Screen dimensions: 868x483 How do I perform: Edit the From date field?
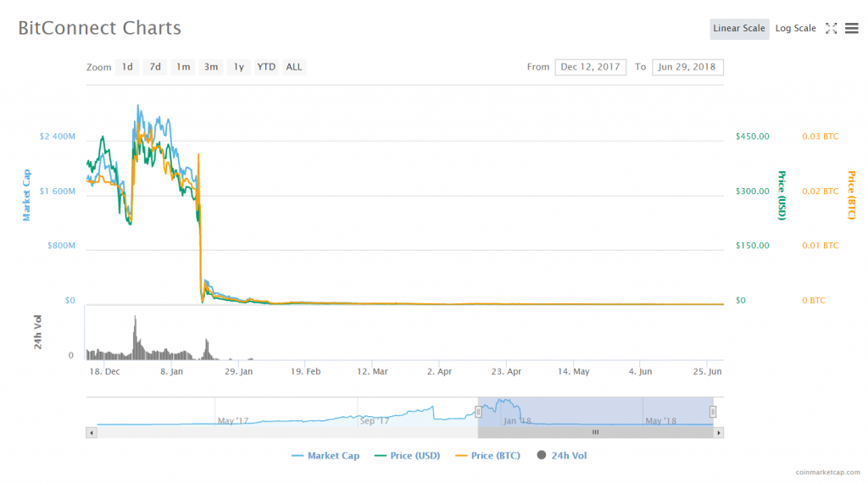[x=590, y=67]
